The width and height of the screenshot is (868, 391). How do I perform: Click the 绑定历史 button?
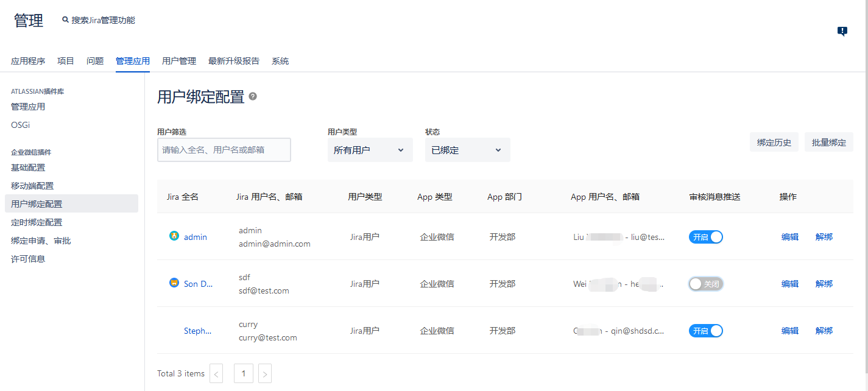point(774,142)
